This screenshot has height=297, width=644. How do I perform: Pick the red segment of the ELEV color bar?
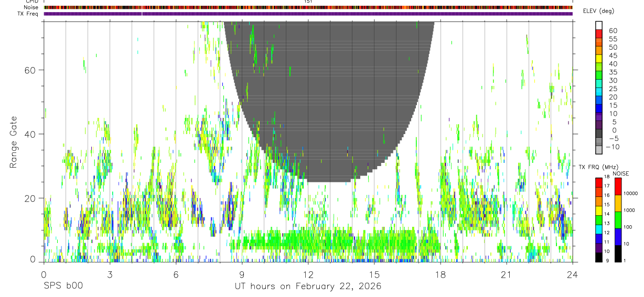click(x=599, y=33)
